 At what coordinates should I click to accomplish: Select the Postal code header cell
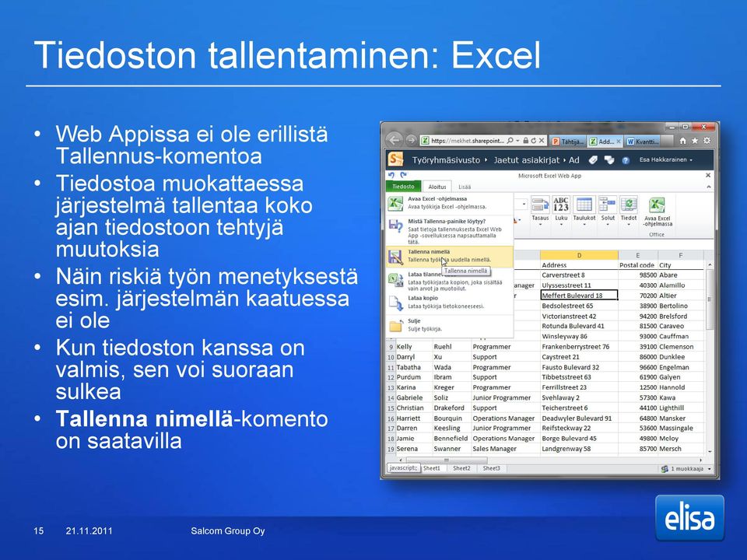[x=637, y=265]
